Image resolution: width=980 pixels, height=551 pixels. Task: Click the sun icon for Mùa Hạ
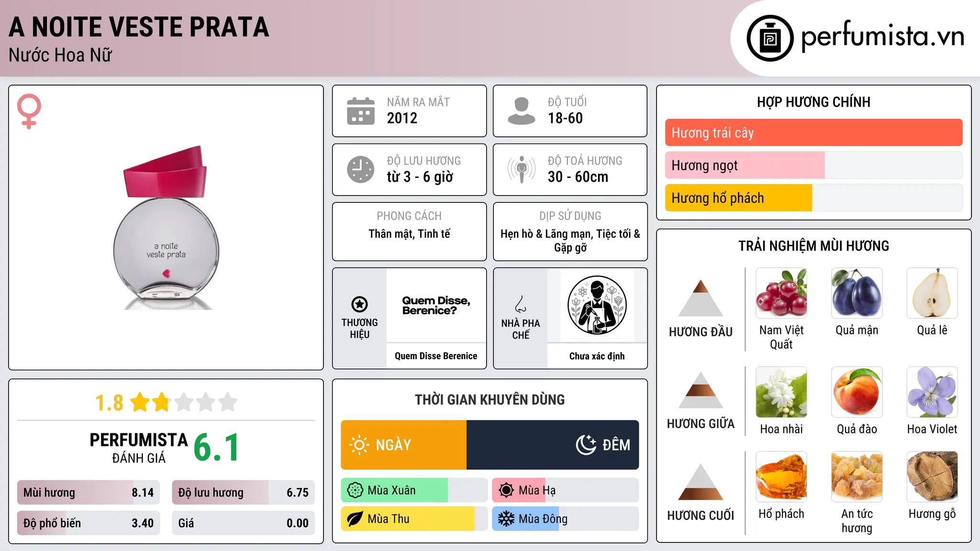[x=506, y=490]
